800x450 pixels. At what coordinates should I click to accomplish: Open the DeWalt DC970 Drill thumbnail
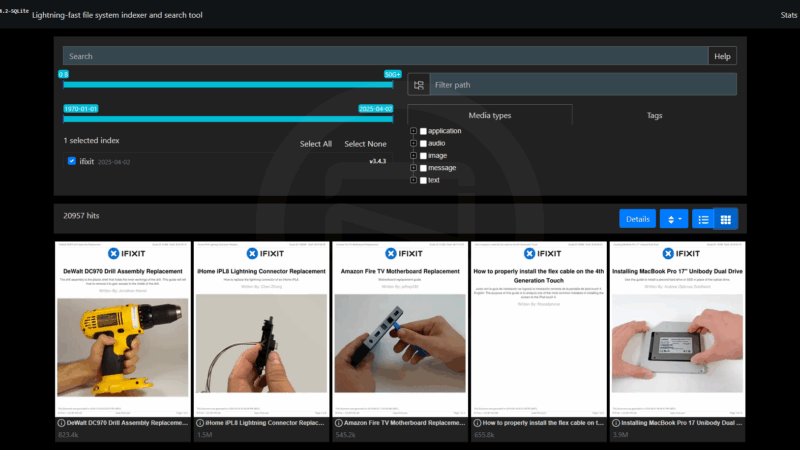tap(122, 329)
